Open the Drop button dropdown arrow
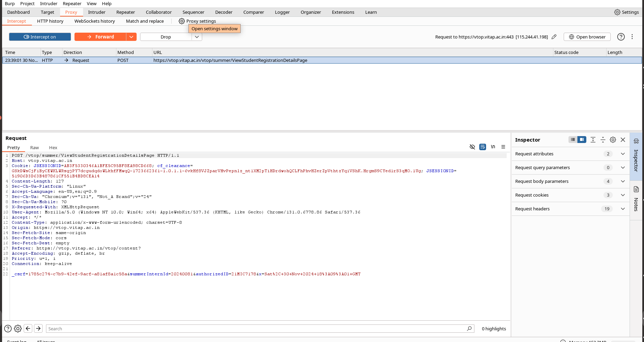The height and width of the screenshot is (342, 644). [197, 37]
